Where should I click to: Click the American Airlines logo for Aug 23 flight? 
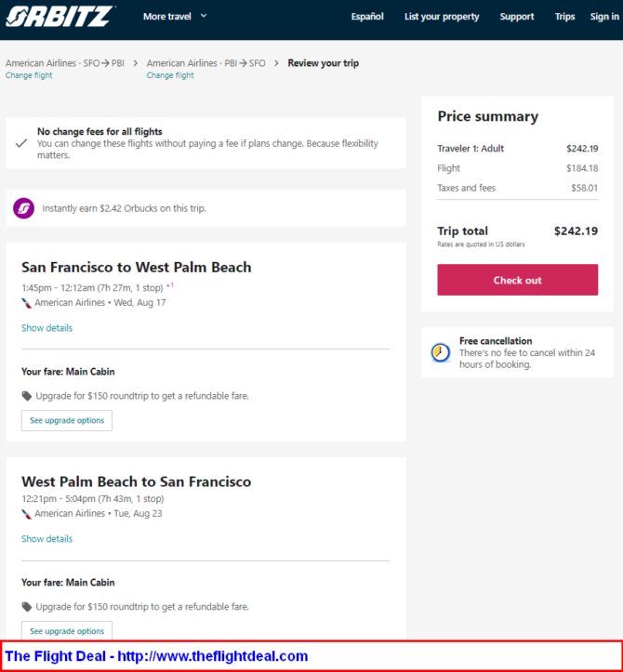[27, 514]
